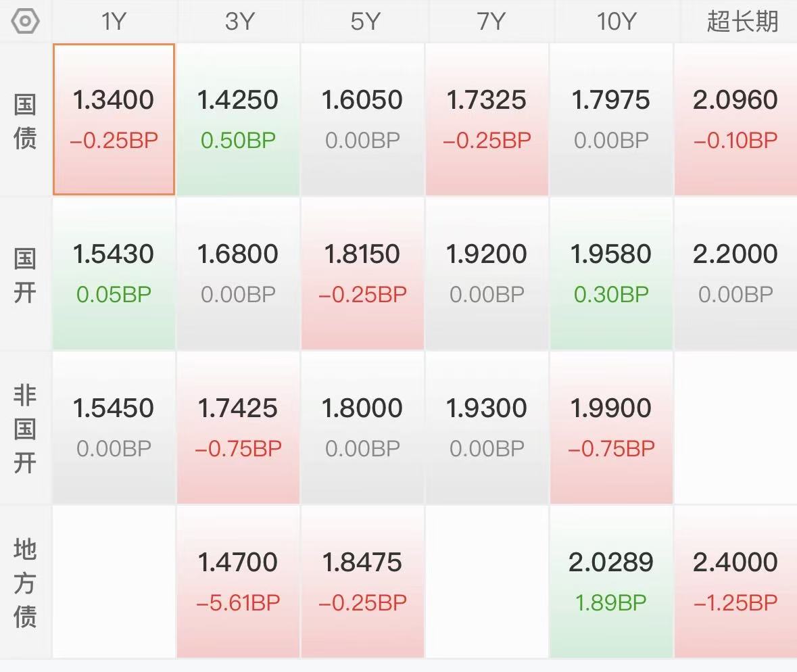Select the 5Y maturity column header

pos(363,22)
